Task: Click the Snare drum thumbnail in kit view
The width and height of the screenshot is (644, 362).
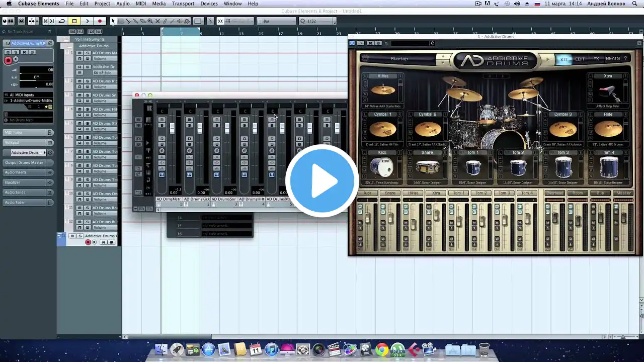Action: tap(427, 167)
